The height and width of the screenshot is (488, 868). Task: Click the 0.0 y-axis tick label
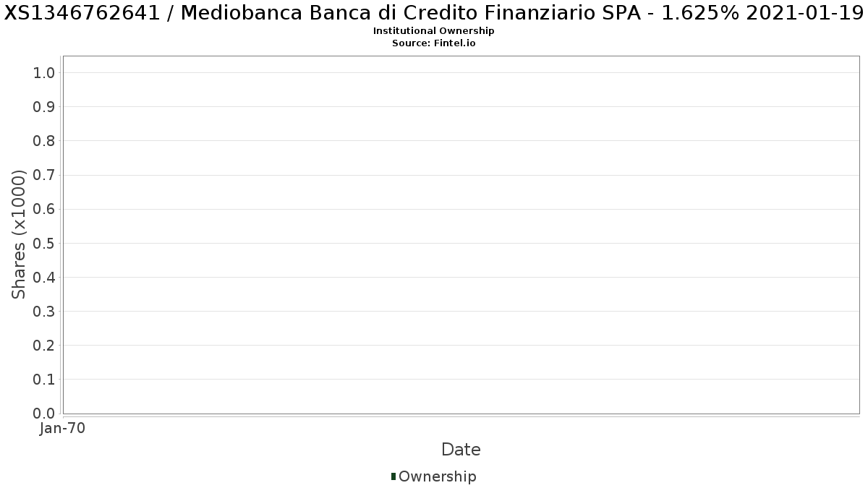[44, 413]
